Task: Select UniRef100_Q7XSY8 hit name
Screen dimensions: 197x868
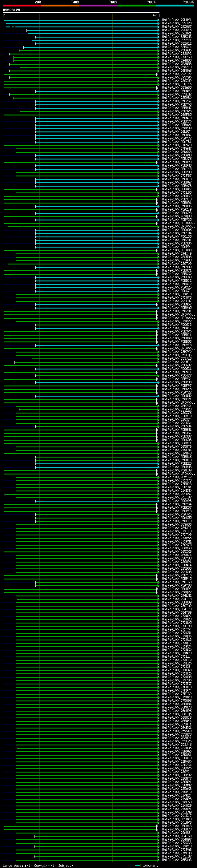Action: point(177,481)
